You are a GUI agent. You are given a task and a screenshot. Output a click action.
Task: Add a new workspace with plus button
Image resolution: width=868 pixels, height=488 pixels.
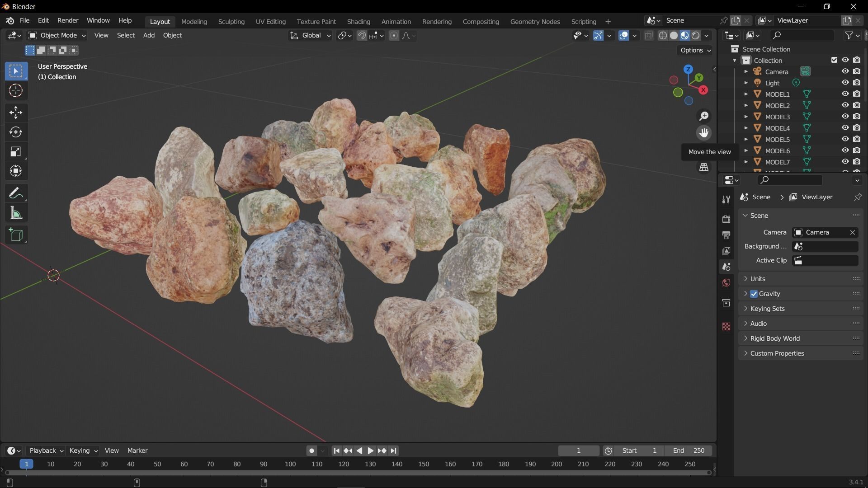click(608, 22)
